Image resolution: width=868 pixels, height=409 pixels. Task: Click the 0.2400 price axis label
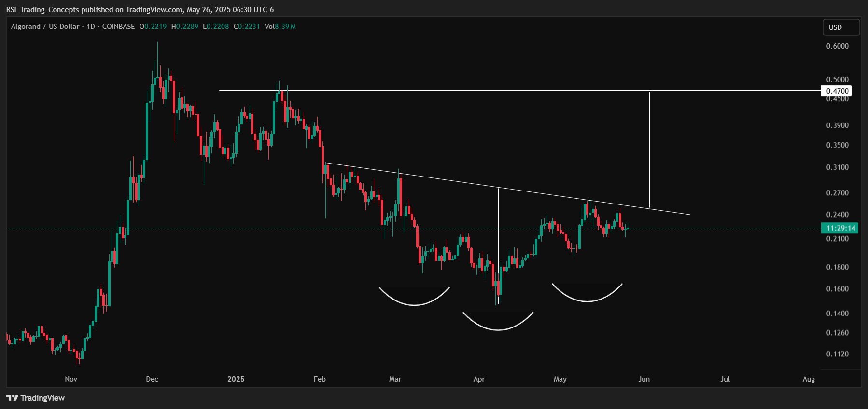coord(837,215)
